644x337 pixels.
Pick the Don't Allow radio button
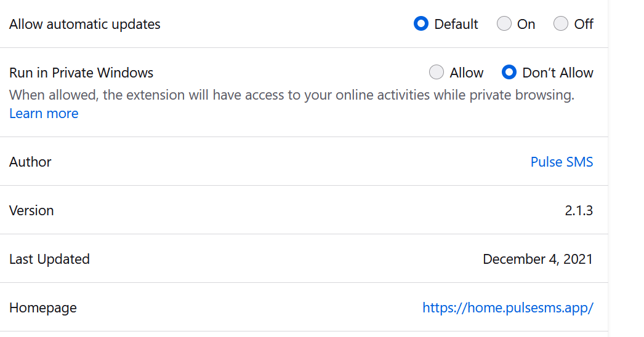(x=509, y=73)
